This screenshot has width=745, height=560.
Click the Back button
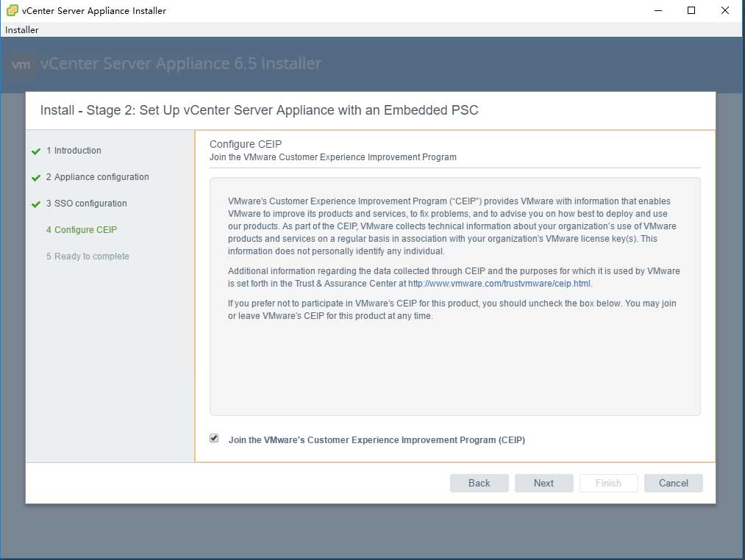tap(479, 483)
